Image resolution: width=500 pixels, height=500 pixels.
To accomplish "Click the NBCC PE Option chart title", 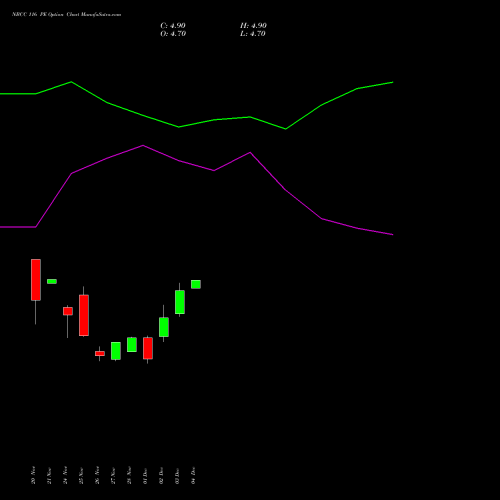I will 67,15.
